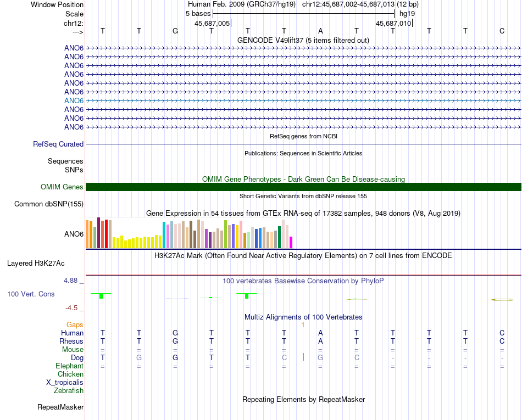The width and height of the screenshot is (522, 420).
Task: Open the GENCODE V49lift37 track title
Action: (303, 40)
